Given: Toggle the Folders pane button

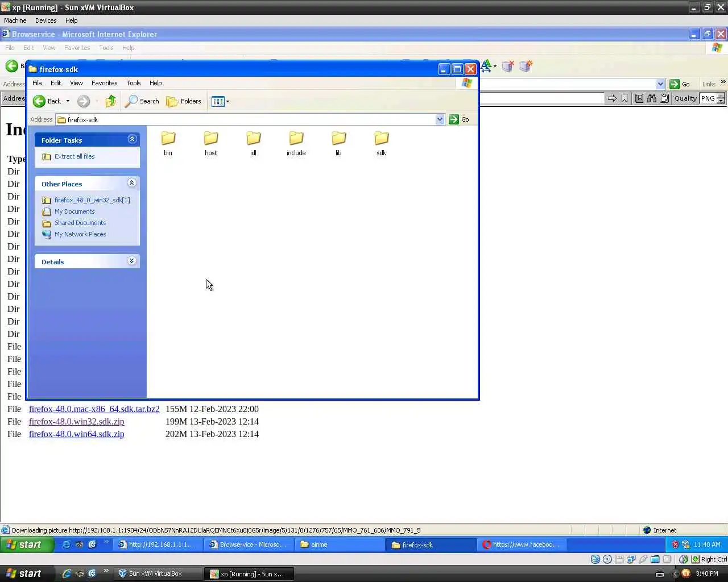Looking at the screenshot, I should (184, 101).
